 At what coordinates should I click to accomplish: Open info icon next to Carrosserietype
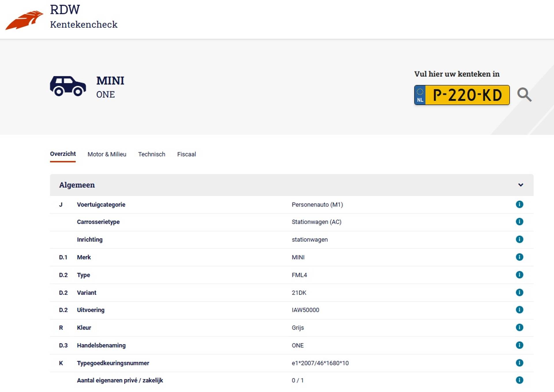(519, 222)
